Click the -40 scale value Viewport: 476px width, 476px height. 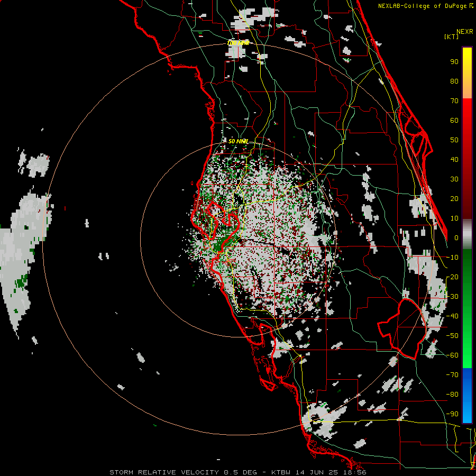click(452, 316)
